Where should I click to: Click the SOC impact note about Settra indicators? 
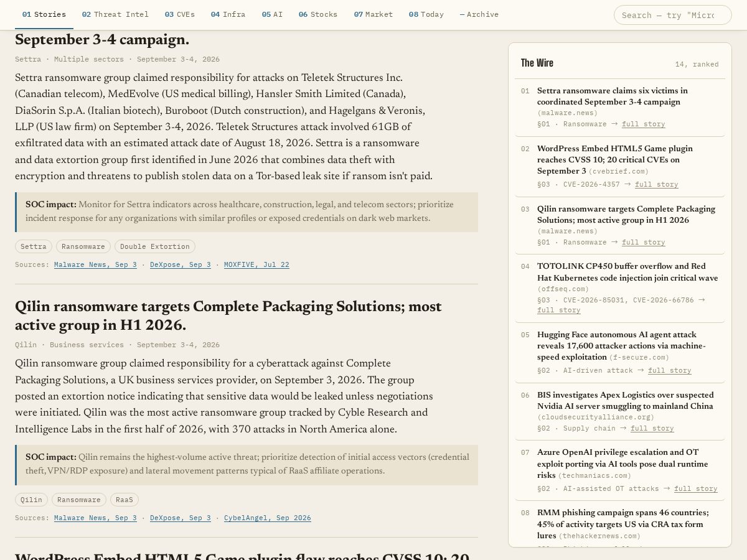coord(247,212)
